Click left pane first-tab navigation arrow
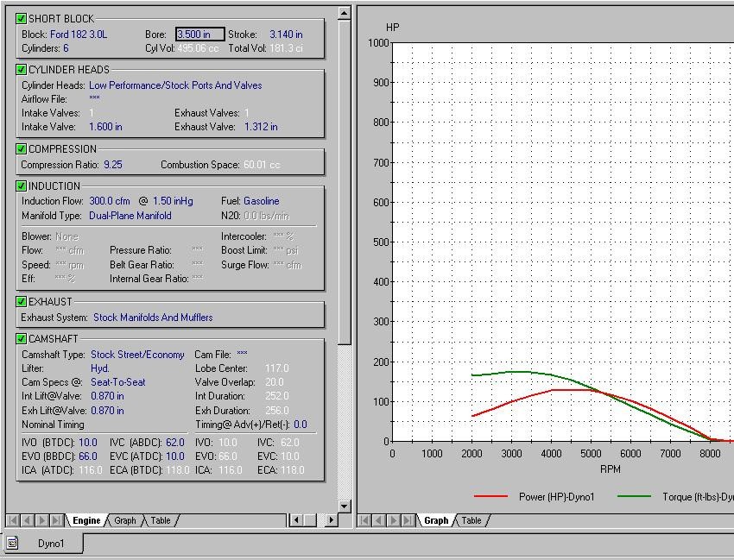Image resolution: width=734 pixels, height=560 pixels. (x=13, y=520)
